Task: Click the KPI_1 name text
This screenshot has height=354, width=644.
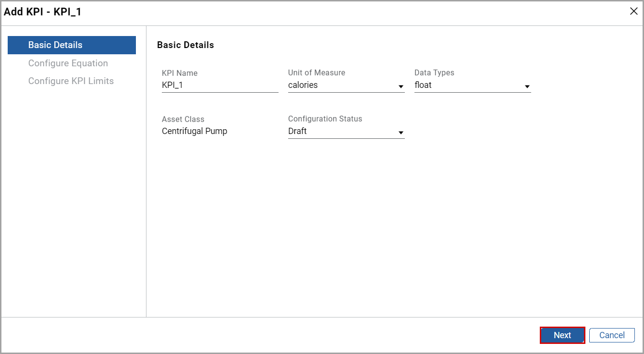Action: tap(171, 85)
